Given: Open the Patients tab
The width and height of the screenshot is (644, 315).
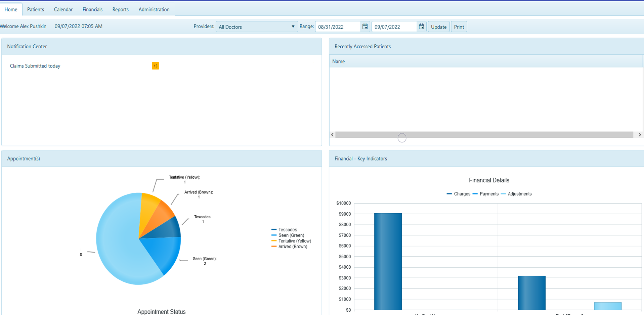Looking at the screenshot, I should click(x=36, y=9).
